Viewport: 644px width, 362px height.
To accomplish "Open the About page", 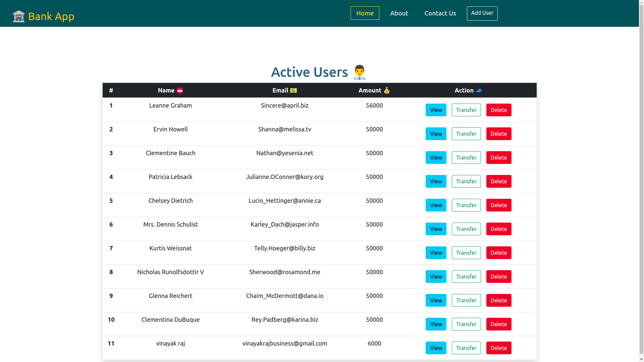I will [399, 13].
